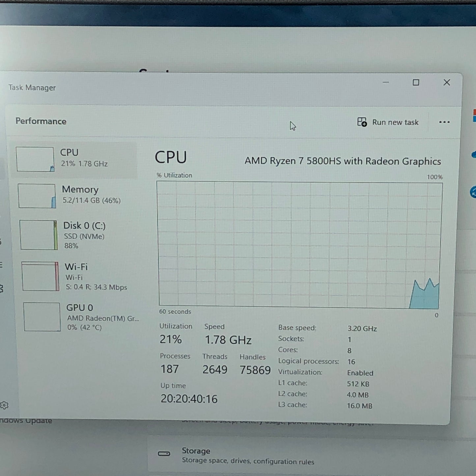Click the Memory mini graph thumbnail
476x476 pixels.
pyautogui.click(x=37, y=196)
